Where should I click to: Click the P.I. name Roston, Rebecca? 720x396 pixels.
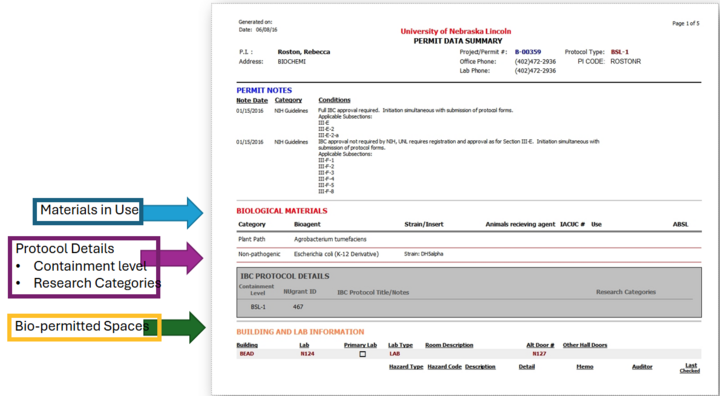[304, 52]
